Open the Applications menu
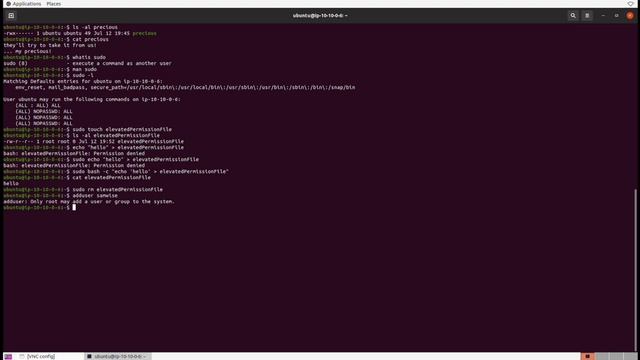This screenshot has height=360, width=640. click(24, 4)
